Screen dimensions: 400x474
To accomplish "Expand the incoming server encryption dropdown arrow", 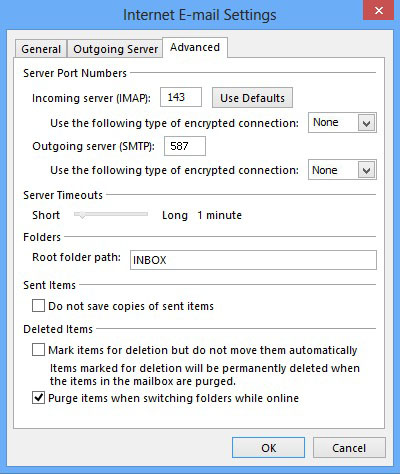I will (367, 123).
